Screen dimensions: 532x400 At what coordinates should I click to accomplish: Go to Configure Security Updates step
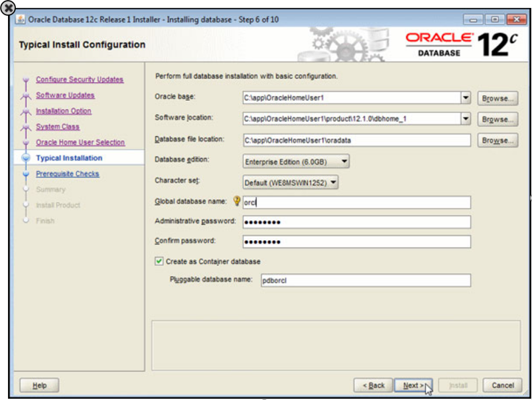(x=80, y=80)
